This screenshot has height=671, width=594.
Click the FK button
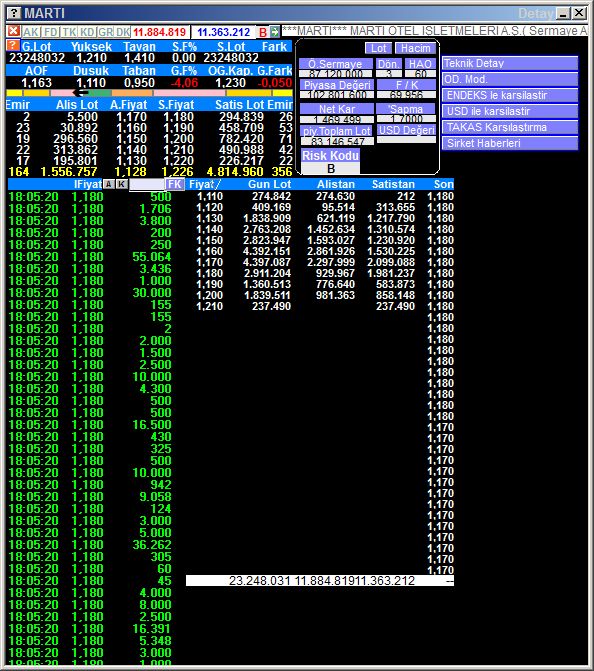(175, 184)
